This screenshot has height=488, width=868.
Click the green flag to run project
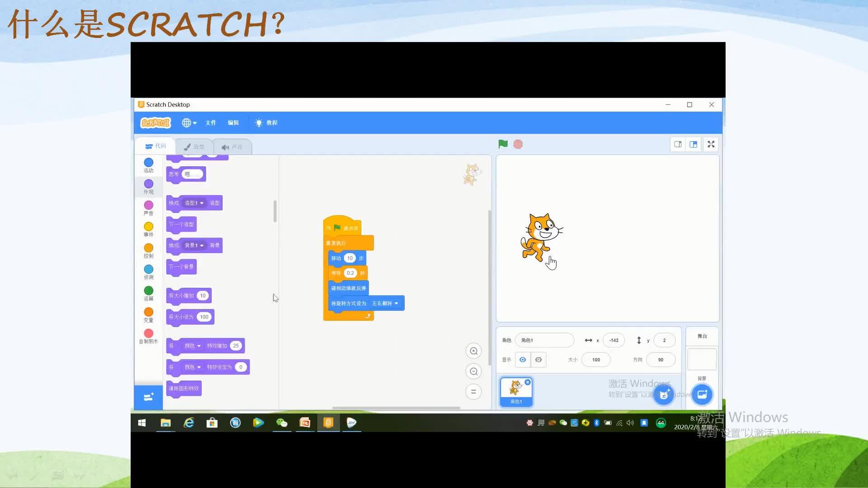[x=503, y=144]
